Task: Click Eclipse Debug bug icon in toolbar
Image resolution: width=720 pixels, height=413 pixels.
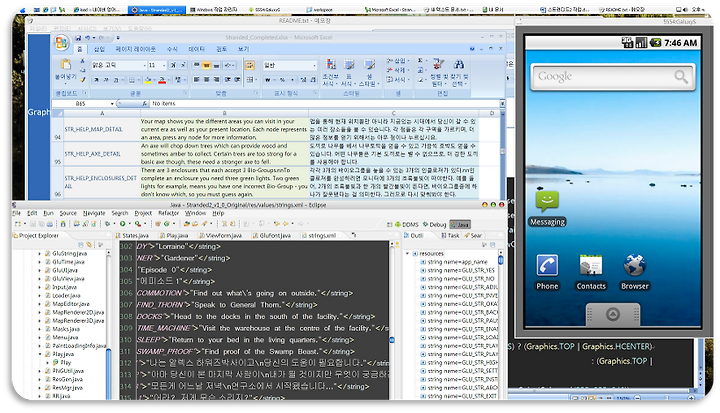Action: click(x=107, y=224)
